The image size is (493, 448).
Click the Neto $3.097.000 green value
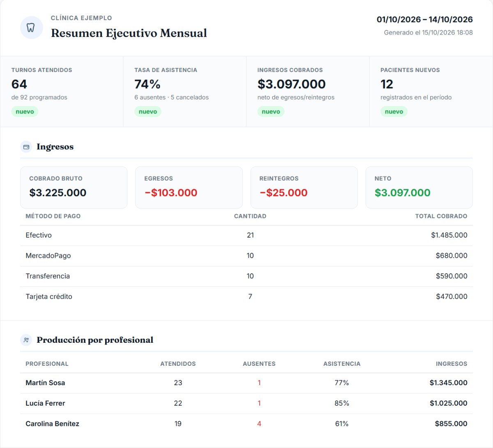click(x=403, y=193)
